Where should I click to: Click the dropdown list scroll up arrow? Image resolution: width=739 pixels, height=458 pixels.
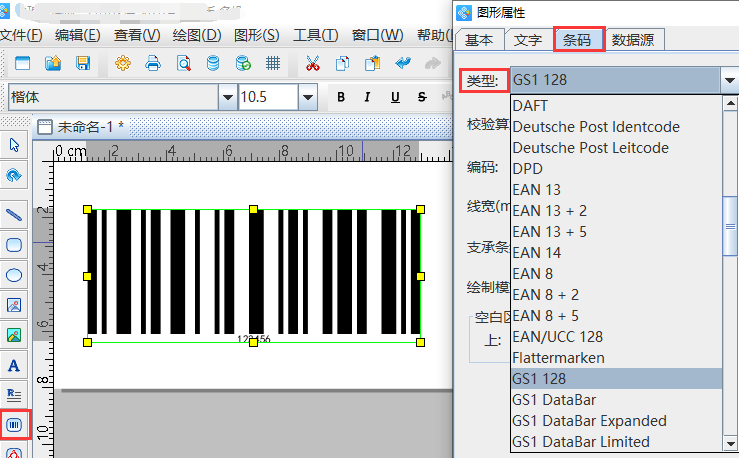point(730,103)
